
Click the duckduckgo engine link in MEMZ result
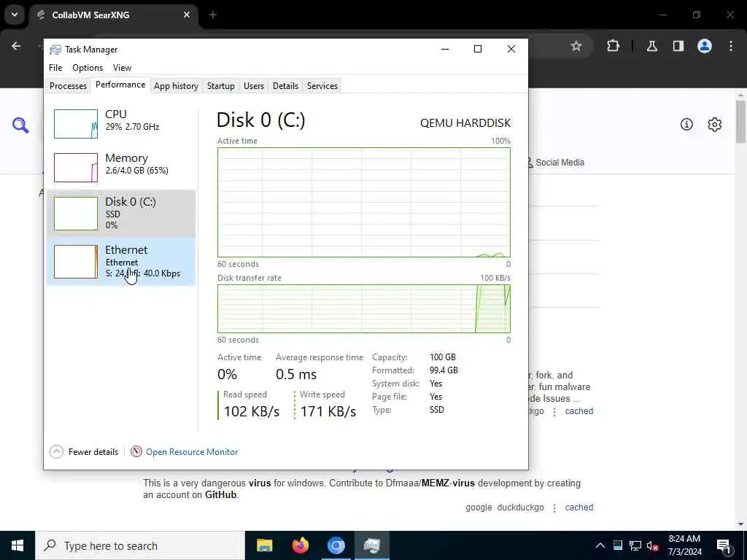[520, 507]
